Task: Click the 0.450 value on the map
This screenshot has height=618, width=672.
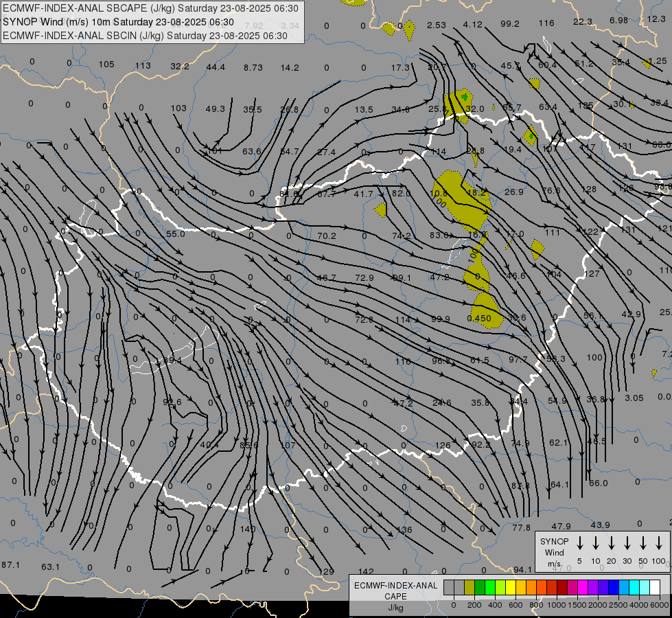Action: (479, 318)
